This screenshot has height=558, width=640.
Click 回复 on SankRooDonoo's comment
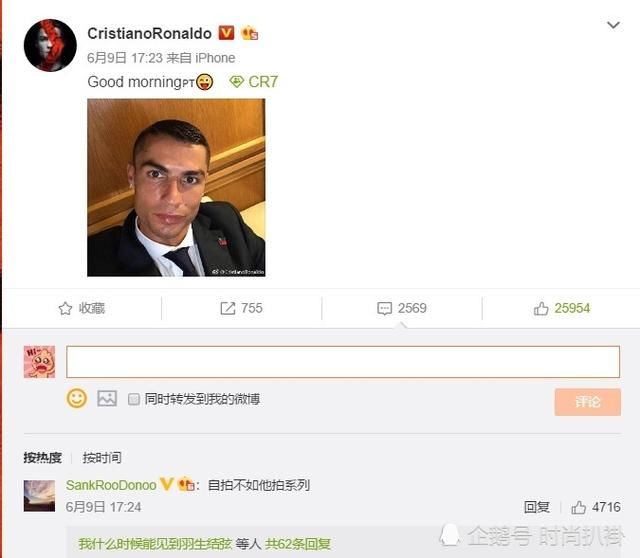[536, 507]
